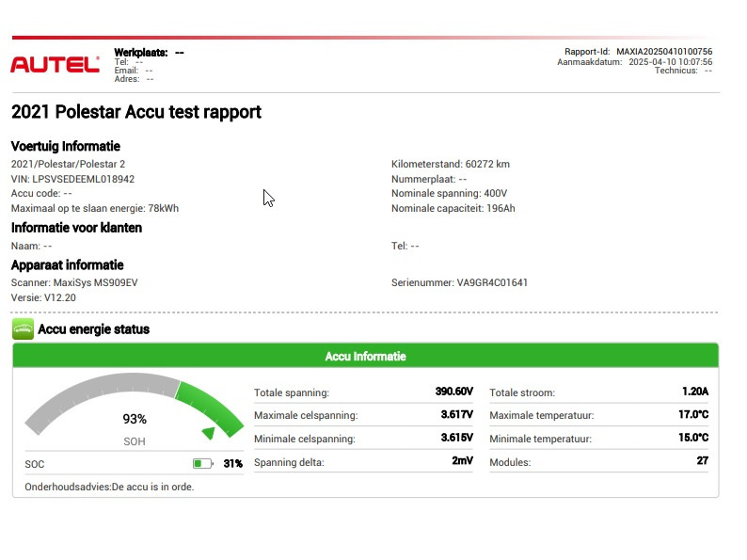Click the report title '2021 Polestar Accu test rapport'

pyautogui.click(x=136, y=112)
